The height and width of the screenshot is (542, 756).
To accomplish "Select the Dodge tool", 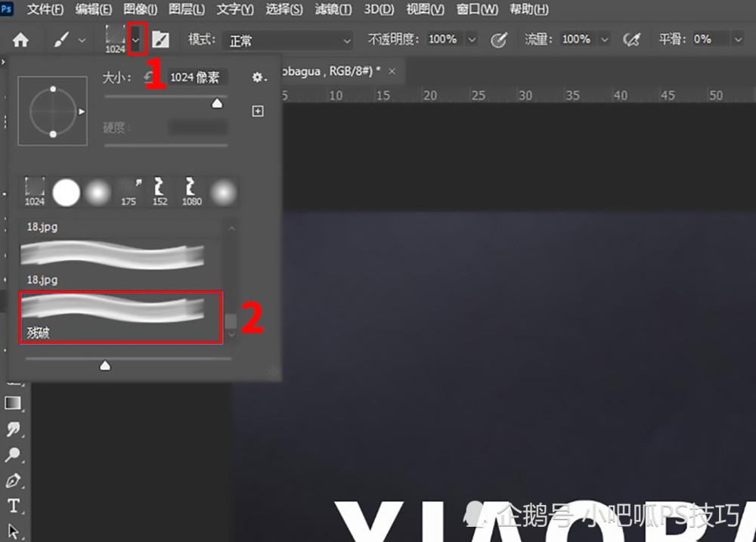I will (13, 454).
